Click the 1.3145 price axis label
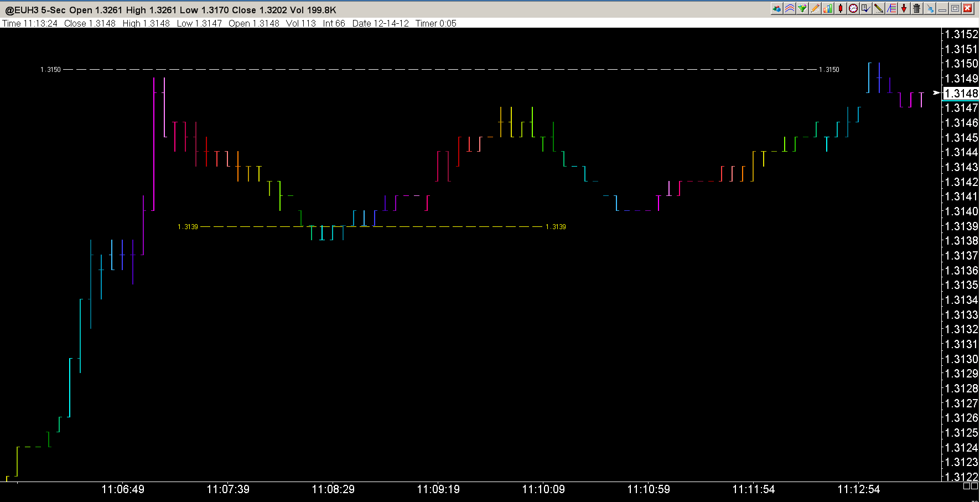Viewport: 980px width, 502px height. 961,138
